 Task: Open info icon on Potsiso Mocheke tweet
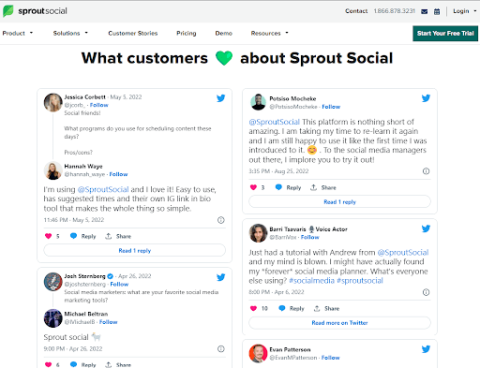(426, 171)
